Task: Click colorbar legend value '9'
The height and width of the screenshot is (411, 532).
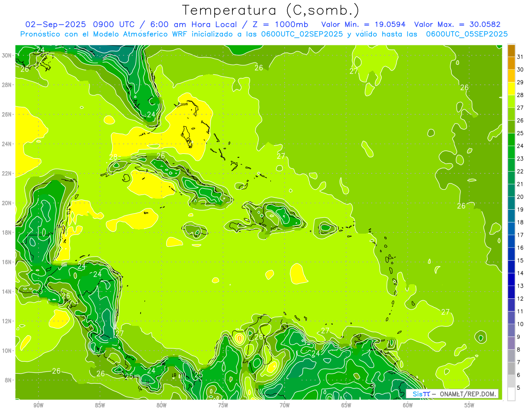Action: (519, 337)
